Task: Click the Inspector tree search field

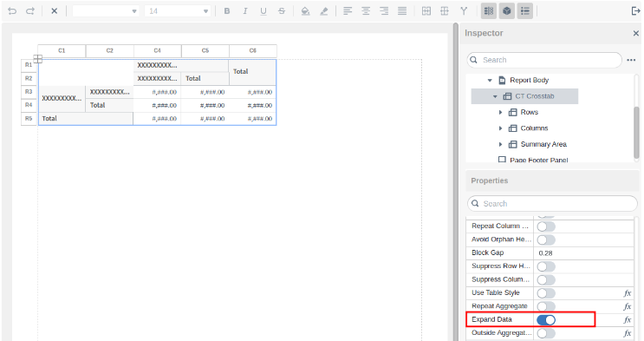Action: [544, 60]
